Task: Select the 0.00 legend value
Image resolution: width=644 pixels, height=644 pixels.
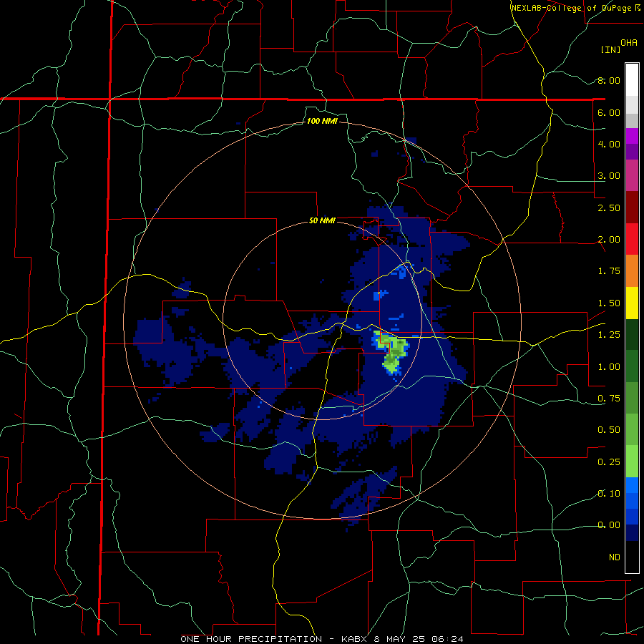Action: tap(609, 525)
